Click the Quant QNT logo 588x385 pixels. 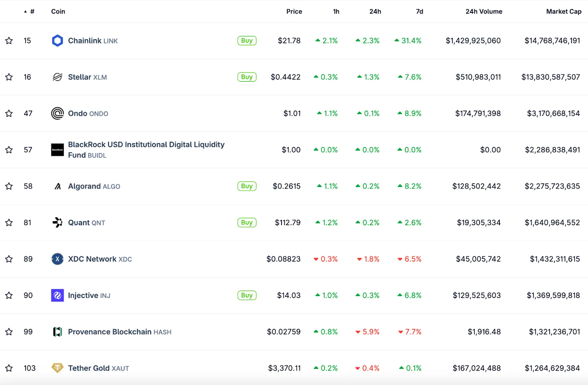coord(57,222)
